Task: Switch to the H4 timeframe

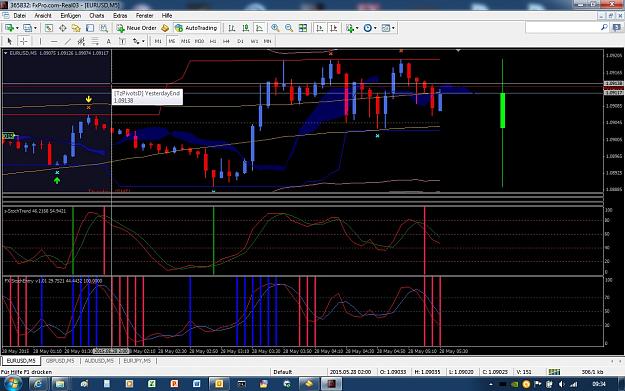Action: point(226,41)
